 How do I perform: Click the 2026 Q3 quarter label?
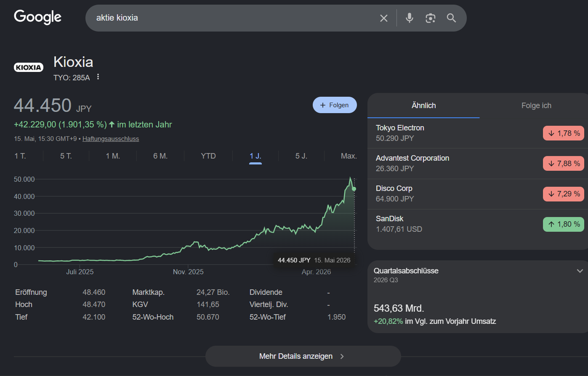tap(386, 280)
